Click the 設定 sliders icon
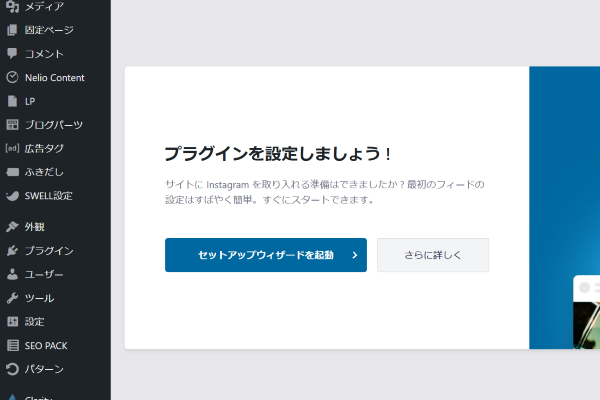This screenshot has height=400, width=600. coord(12,322)
